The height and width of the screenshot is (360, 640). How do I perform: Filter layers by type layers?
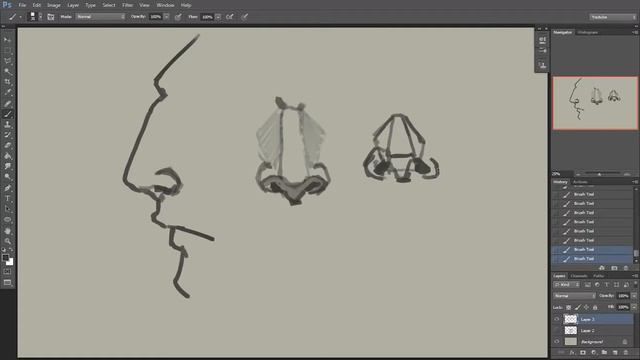tap(607, 284)
